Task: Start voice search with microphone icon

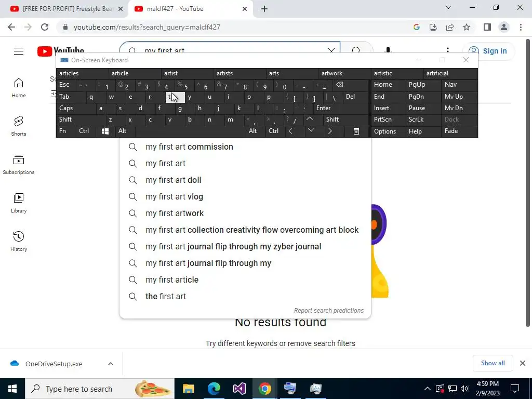Action: click(388, 50)
